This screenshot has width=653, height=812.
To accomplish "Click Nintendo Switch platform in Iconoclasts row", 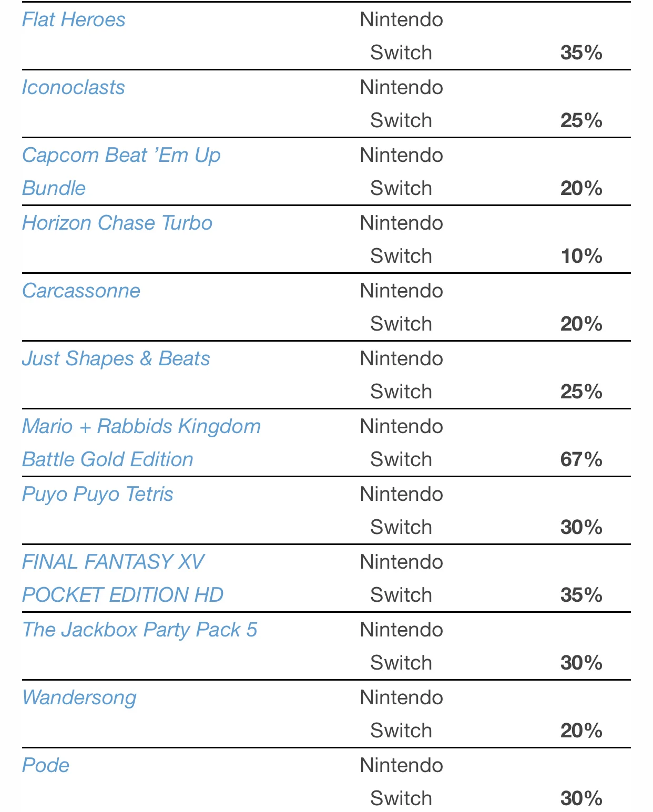I will coord(401,104).
